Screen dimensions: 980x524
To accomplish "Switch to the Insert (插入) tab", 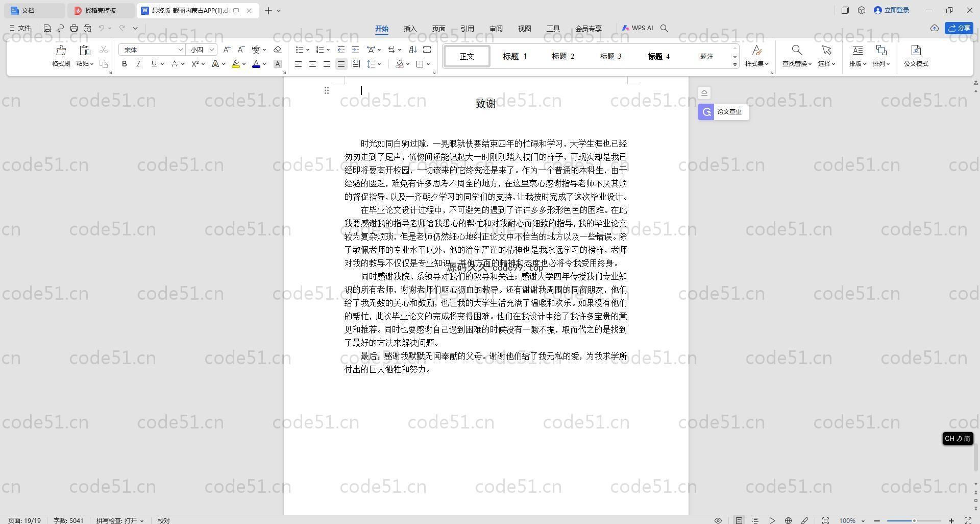I will click(x=410, y=29).
